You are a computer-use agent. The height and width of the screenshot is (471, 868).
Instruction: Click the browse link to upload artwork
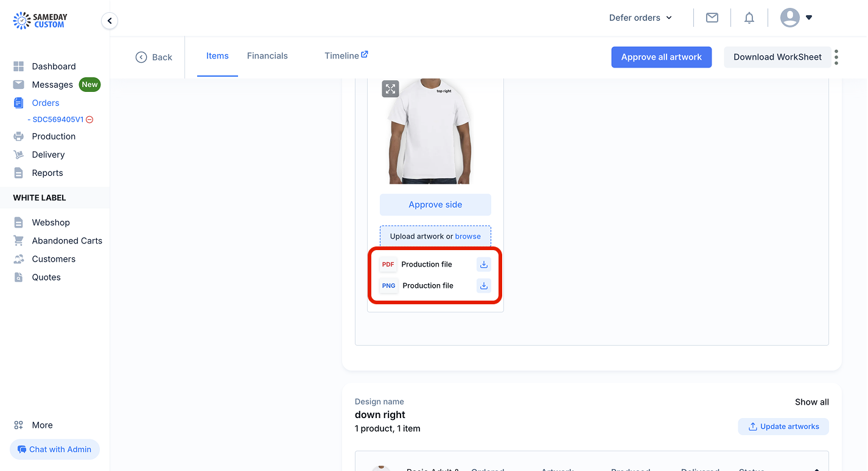[x=468, y=237]
